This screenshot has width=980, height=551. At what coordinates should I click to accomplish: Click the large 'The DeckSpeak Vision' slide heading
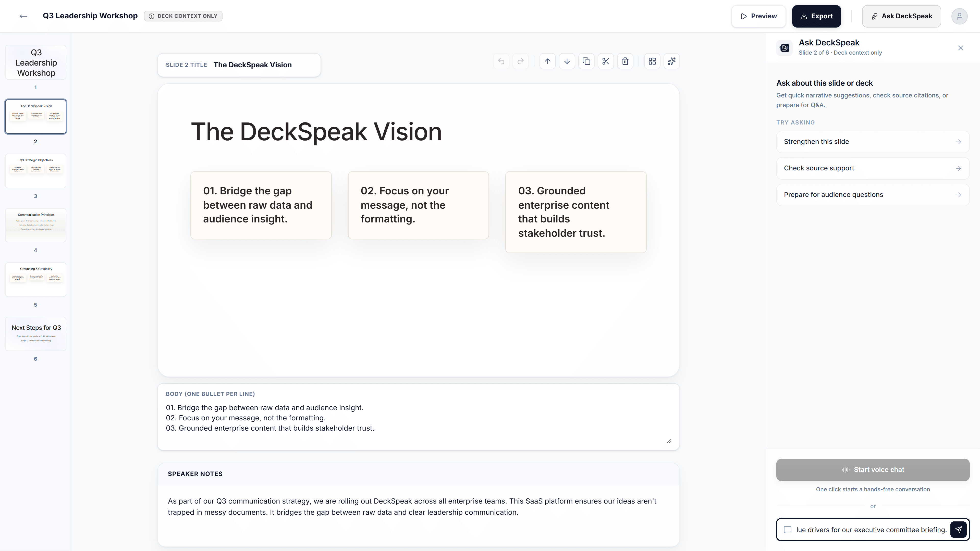[316, 132]
